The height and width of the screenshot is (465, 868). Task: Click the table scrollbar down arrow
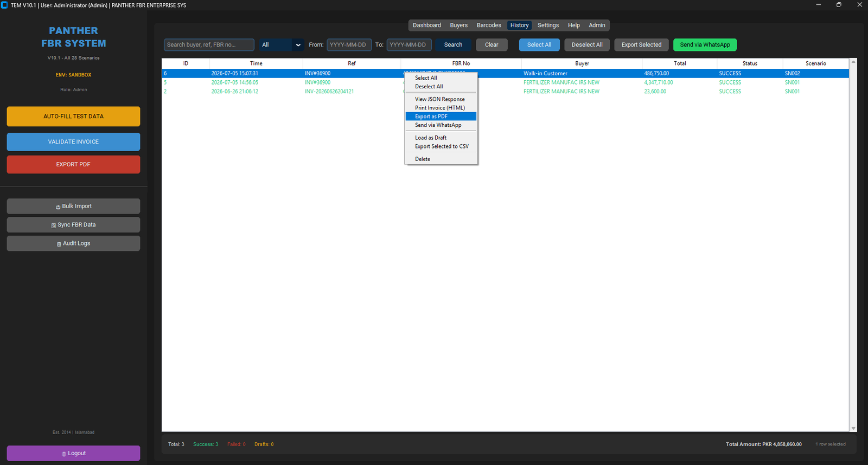click(853, 428)
